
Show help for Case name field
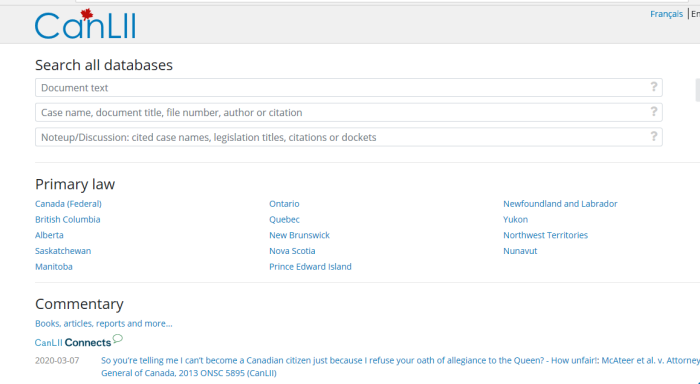coord(654,111)
